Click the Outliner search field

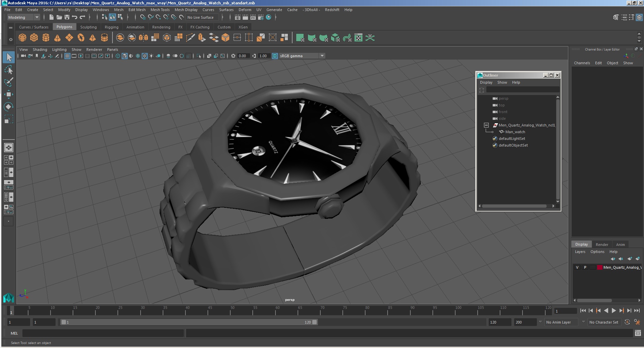pyautogui.click(x=522, y=90)
